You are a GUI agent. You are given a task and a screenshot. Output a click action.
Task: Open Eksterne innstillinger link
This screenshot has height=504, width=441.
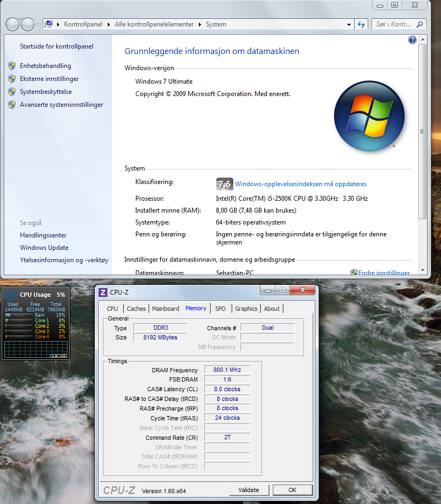(49, 79)
